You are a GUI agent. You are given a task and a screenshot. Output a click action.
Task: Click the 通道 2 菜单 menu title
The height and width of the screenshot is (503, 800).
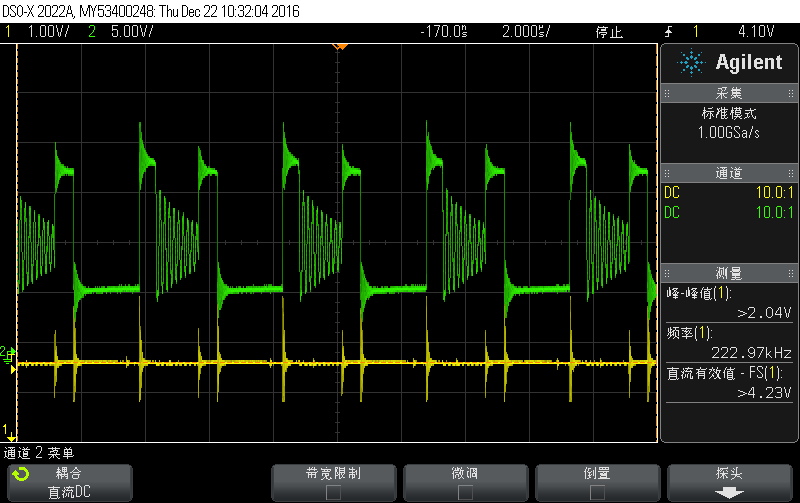(x=39, y=452)
